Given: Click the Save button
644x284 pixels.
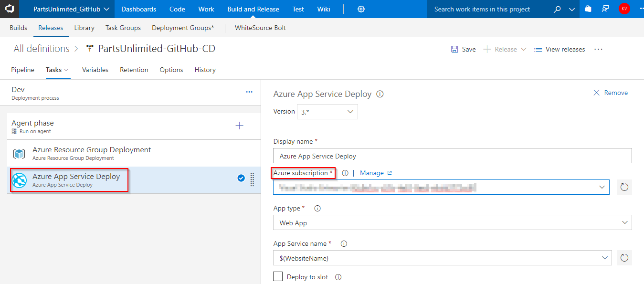Looking at the screenshot, I should [463, 49].
